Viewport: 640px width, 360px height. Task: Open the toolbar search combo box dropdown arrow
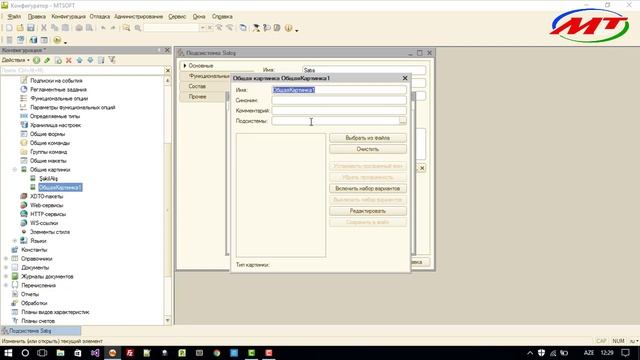pyautogui.click(x=202, y=28)
